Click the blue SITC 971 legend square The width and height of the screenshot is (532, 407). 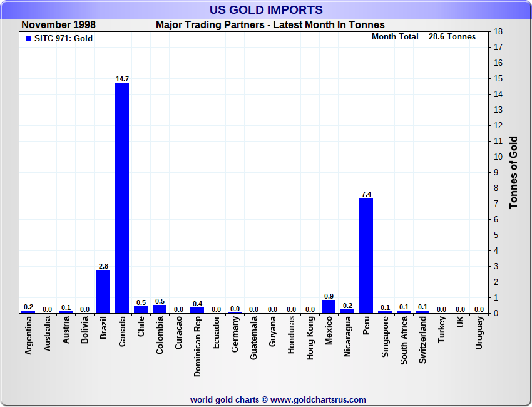(x=28, y=39)
